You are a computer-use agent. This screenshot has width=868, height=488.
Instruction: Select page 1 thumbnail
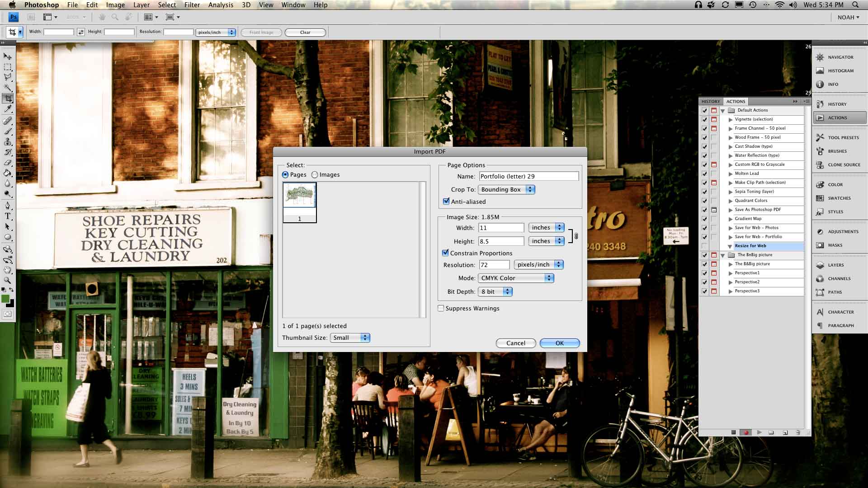pyautogui.click(x=300, y=202)
